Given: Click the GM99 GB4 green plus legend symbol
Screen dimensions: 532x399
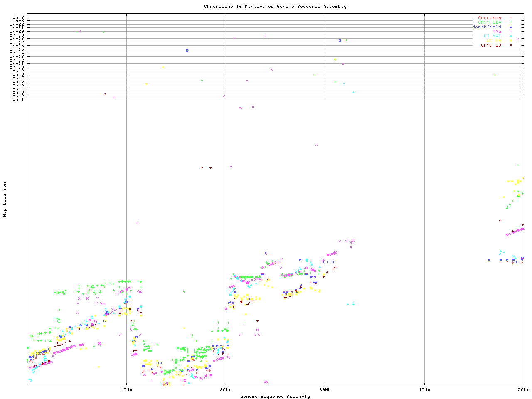Looking at the screenshot, I should pos(511,22).
